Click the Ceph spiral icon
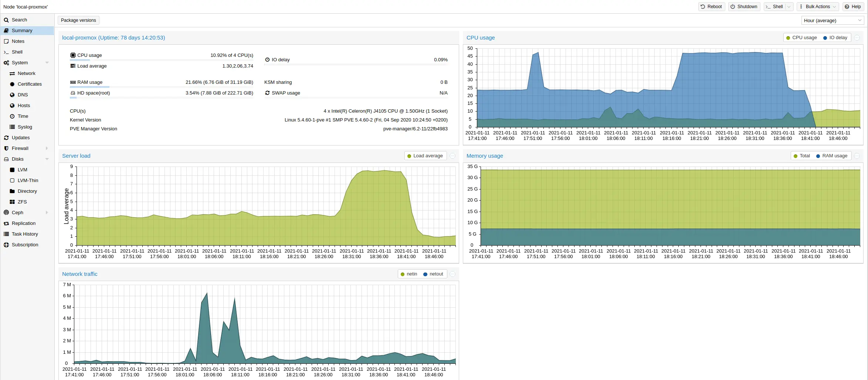This screenshot has height=380, width=868. point(6,213)
